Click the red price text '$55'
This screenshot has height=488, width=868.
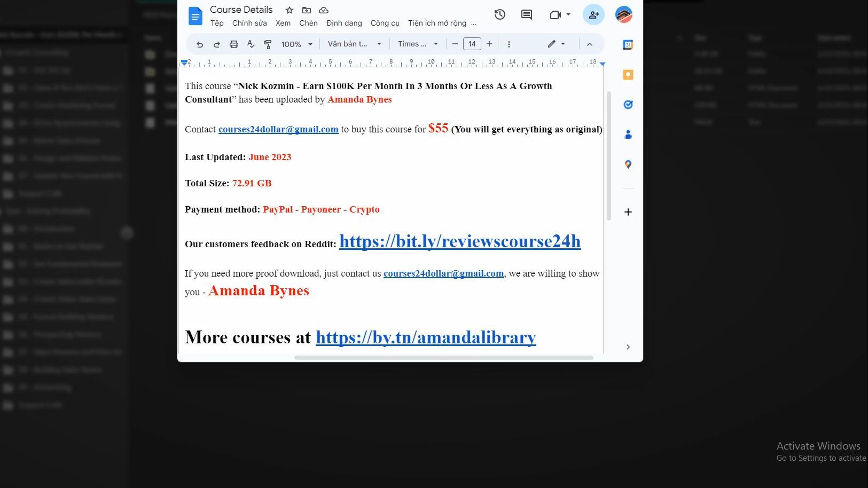pyautogui.click(x=438, y=128)
